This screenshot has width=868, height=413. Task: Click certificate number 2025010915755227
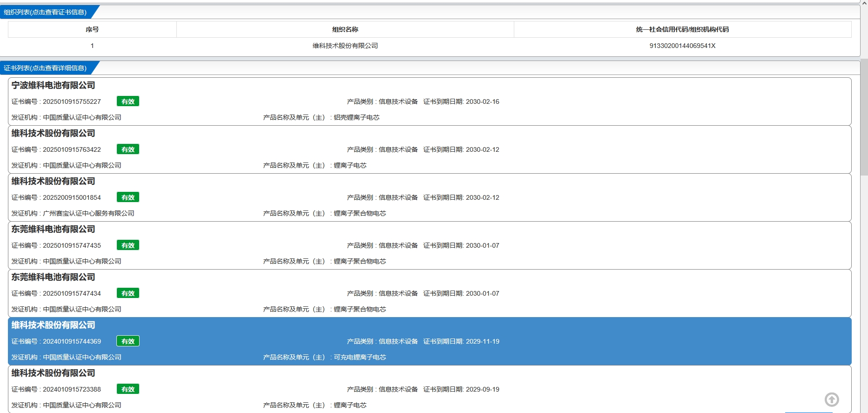tap(72, 102)
